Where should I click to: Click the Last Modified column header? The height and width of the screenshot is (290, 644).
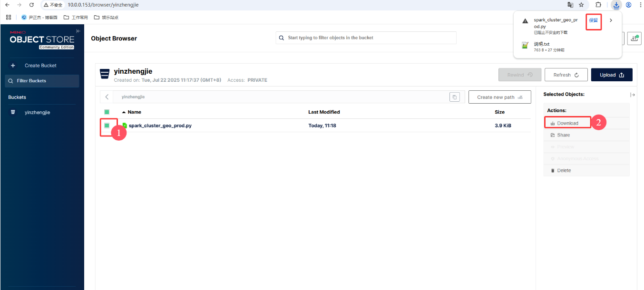pyautogui.click(x=324, y=112)
